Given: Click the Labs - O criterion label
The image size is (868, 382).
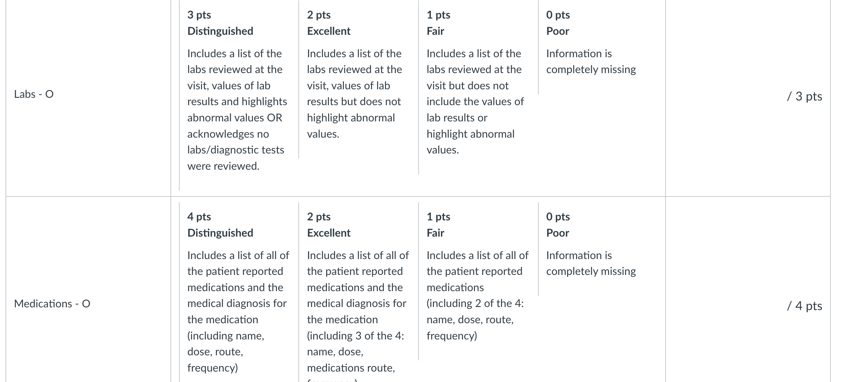Looking at the screenshot, I should (x=34, y=94).
